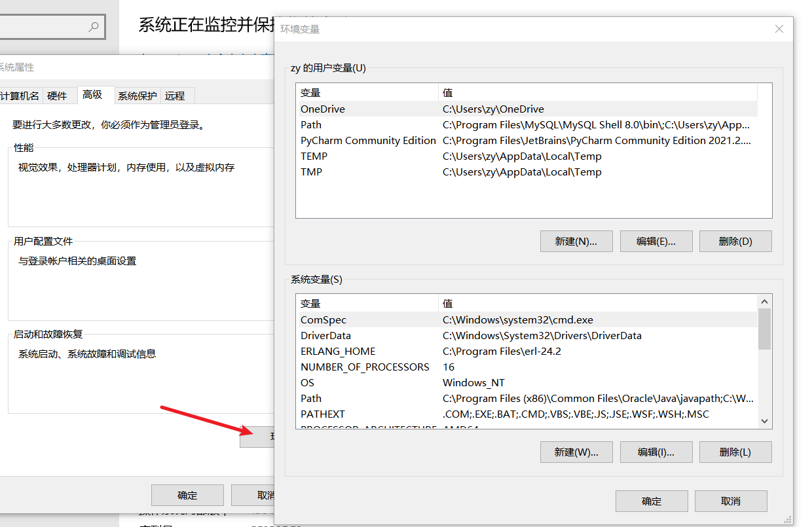The height and width of the screenshot is (527, 812).
Task: Click the system variables scrollbar down arrow
Action: coord(764,422)
